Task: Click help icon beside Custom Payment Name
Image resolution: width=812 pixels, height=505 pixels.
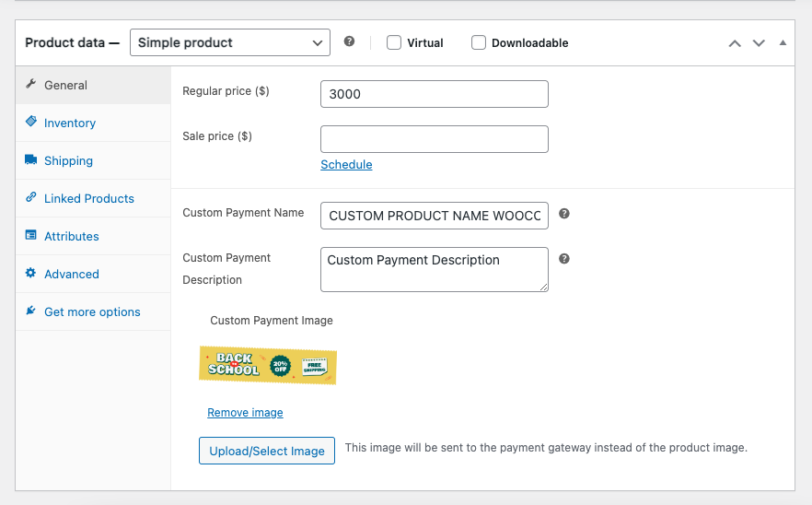Action: tap(564, 214)
